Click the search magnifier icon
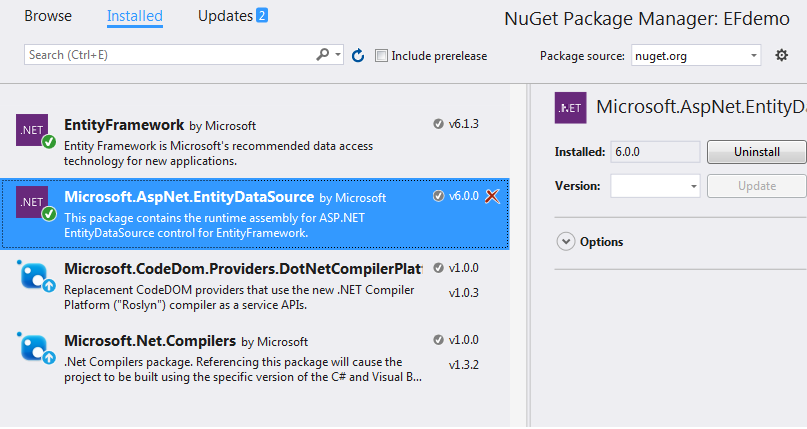The image size is (807, 429). pos(323,55)
